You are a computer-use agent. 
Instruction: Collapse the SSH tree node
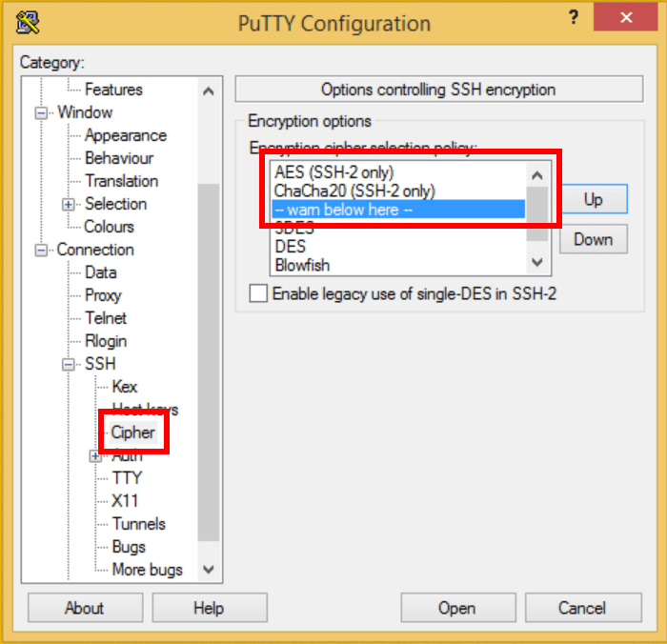pos(68,365)
